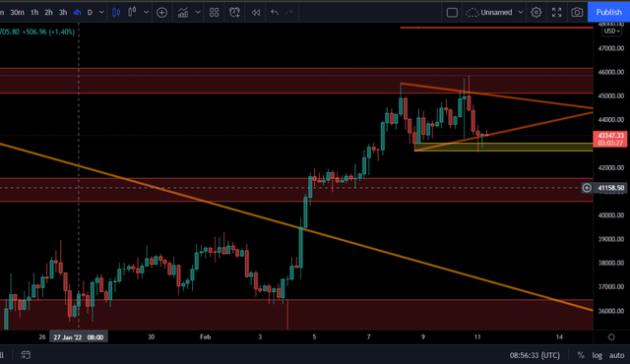
Task: Create an alert with the alarm clock icon
Action: pyautogui.click(x=234, y=13)
